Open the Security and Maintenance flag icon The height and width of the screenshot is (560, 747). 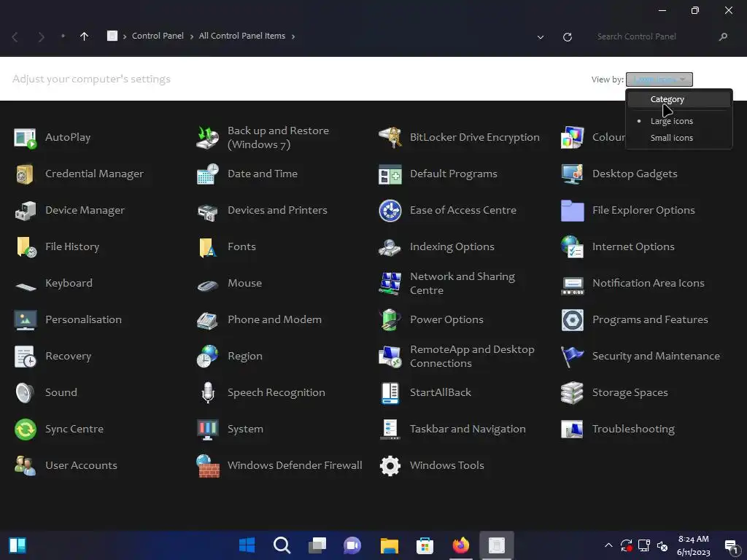point(572,357)
